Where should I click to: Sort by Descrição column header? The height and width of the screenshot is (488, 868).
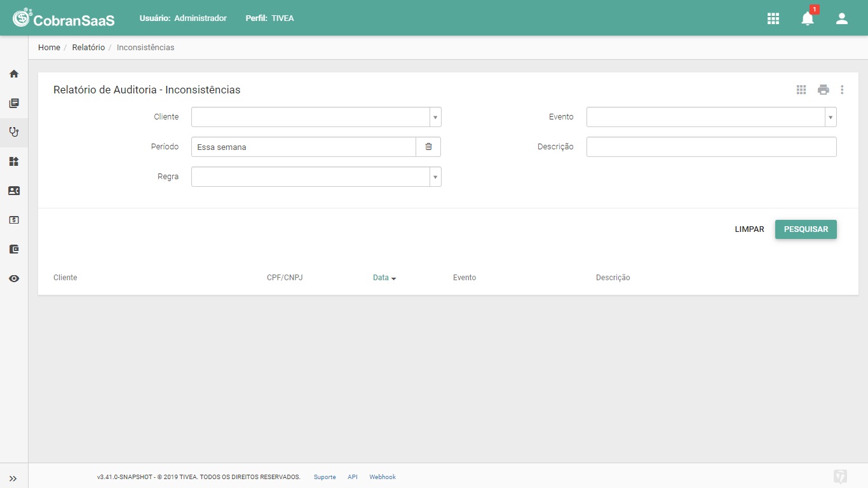[613, 278]
